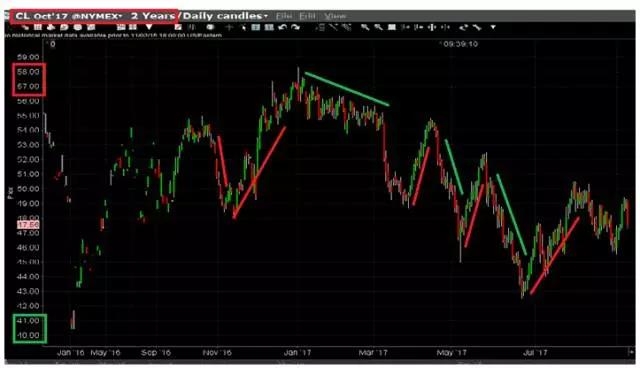Click the redo arrow in chart toolbar
This screenshot has height=368, width=640.
(x=295, y=27)
